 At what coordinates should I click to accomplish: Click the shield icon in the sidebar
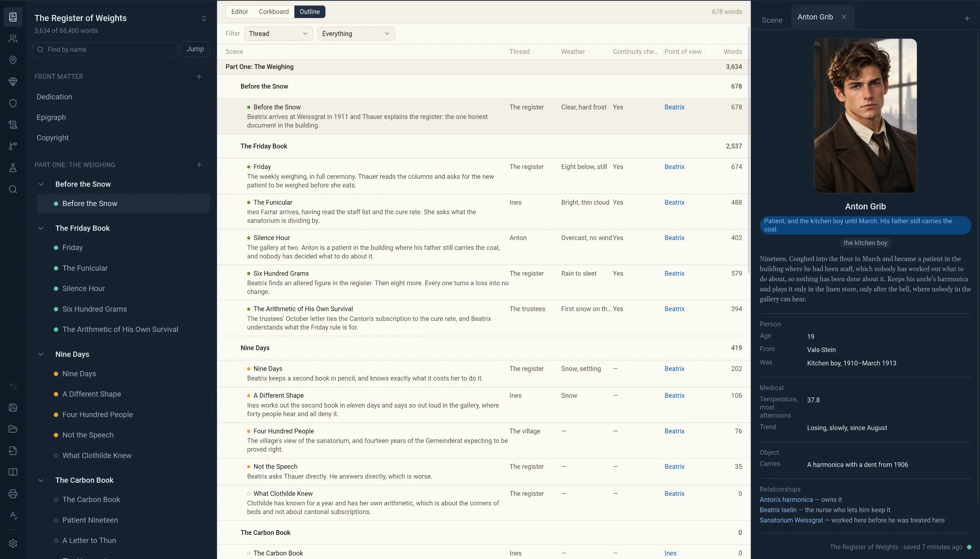point(13,103)
